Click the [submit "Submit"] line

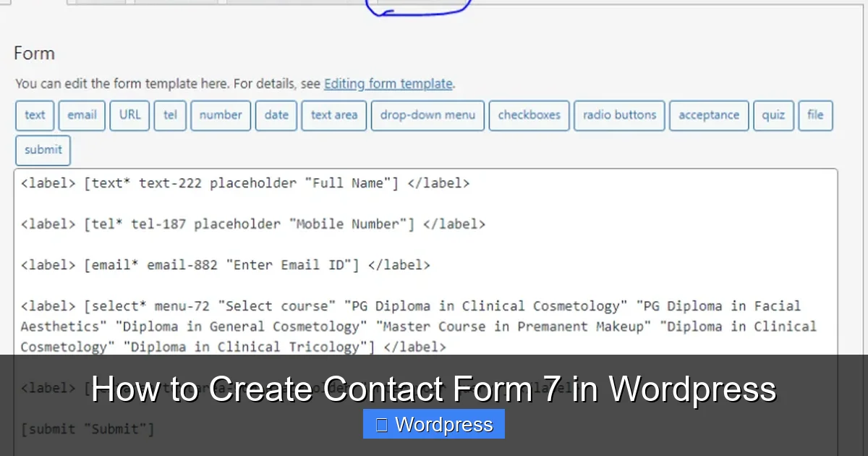[x=88, y=428]
